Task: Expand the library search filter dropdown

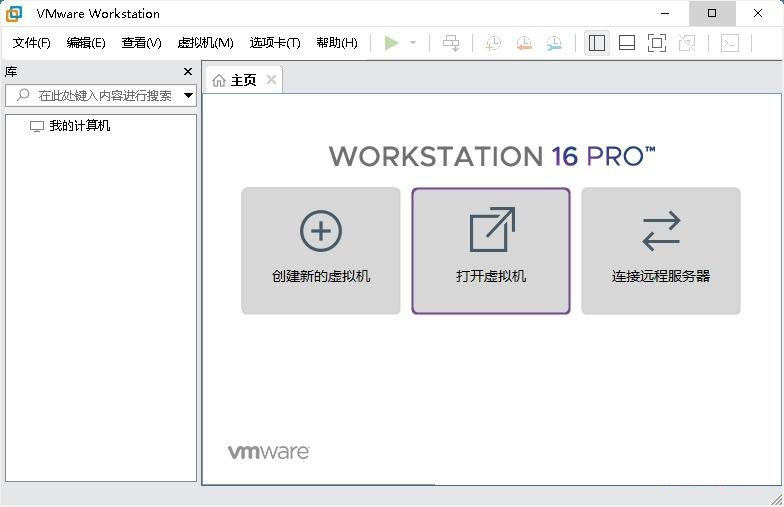Action: pyautogui.click(x=188, y=96)
